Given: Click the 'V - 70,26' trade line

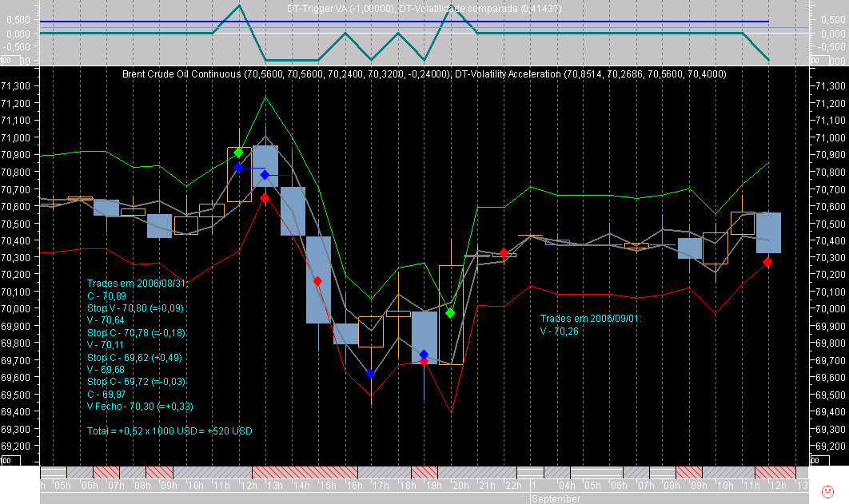Looking at the screenshot, I should point(560,331).
